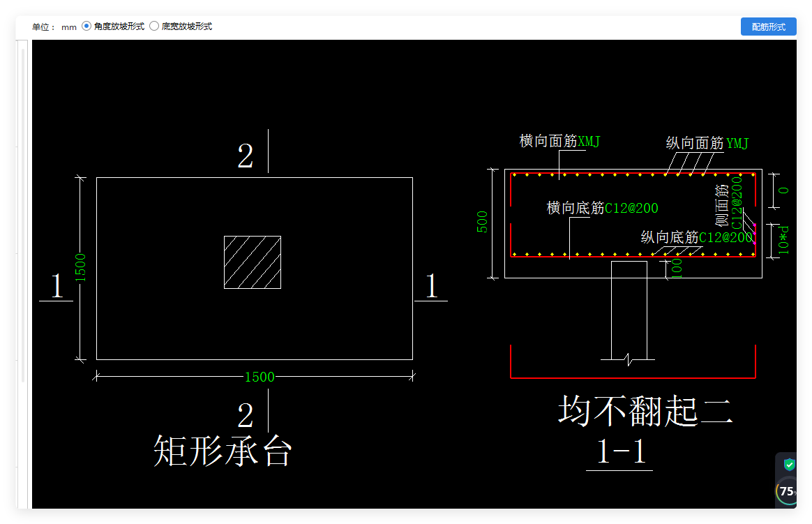Click the green 1500 vertical dimension value
The width and height of the screenshot is (812, 524).
tap(80, 268)
